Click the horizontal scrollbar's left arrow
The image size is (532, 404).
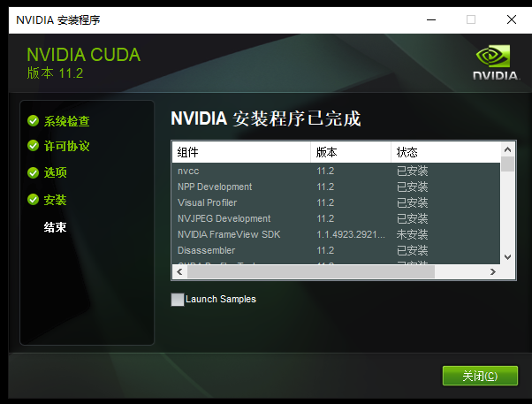pyautogui.click(x=179, y=271)
